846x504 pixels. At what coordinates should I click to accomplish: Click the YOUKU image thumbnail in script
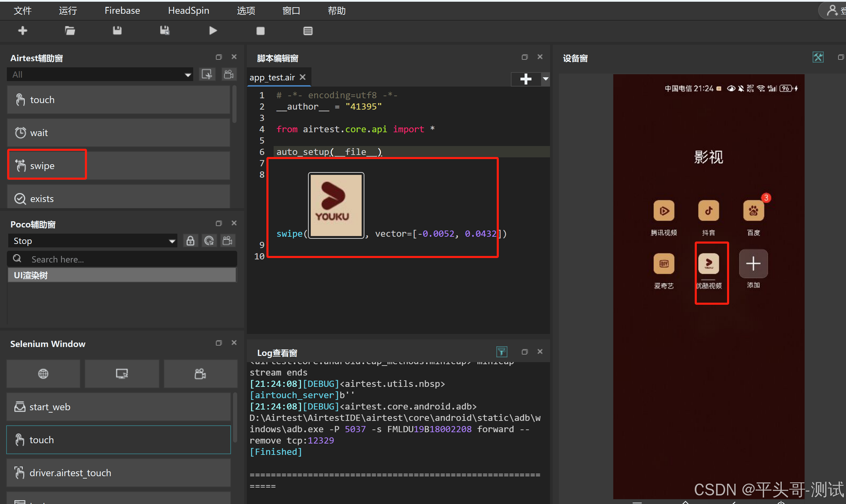pyautogui.click(x=336, y=205)
